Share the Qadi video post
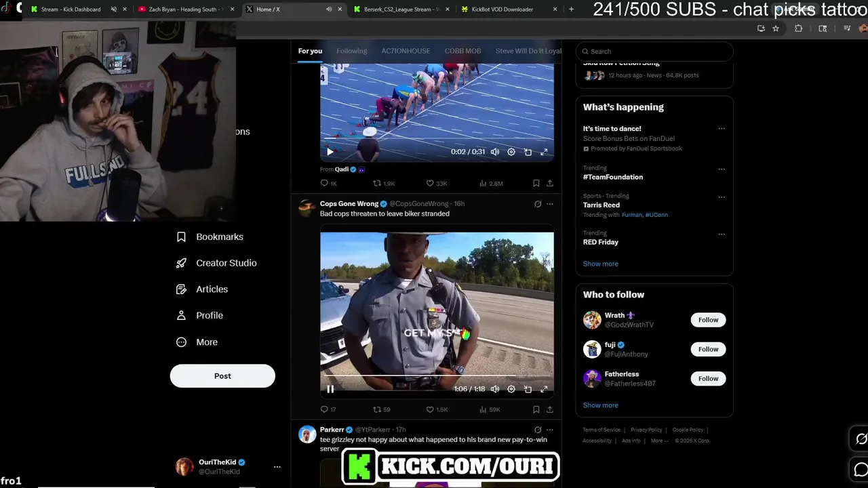 550,183
